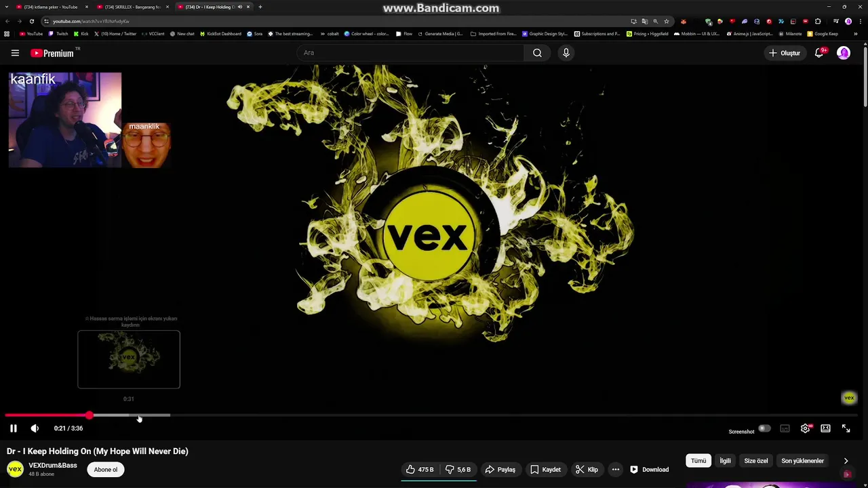Click the timeline at hover preview point
This screenshot has height=488, width=868.
(x=129, y=415)
